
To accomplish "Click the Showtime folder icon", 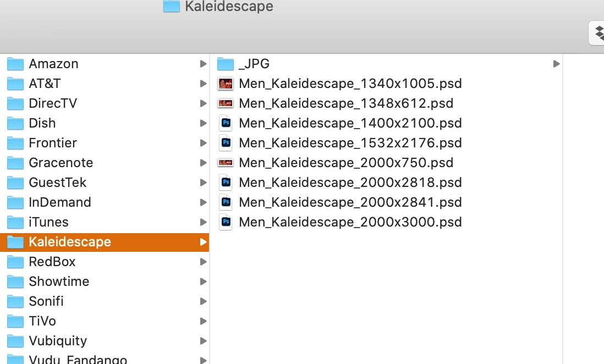I will click(15, 282).
